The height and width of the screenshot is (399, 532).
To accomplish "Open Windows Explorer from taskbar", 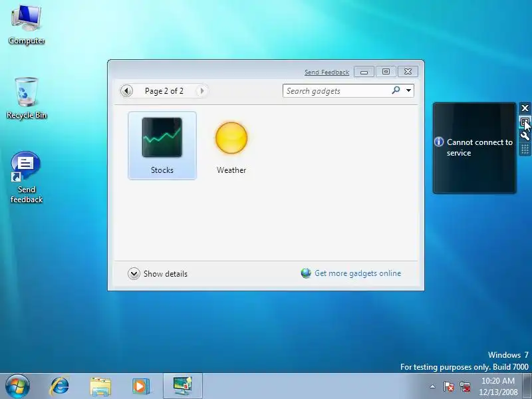I will point(100,386).
